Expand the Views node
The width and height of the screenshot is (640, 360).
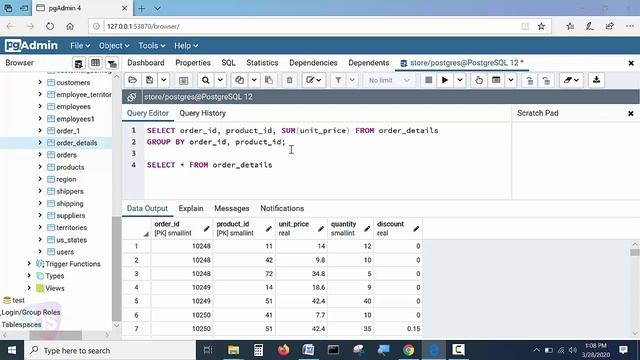[x=29, y=288]
